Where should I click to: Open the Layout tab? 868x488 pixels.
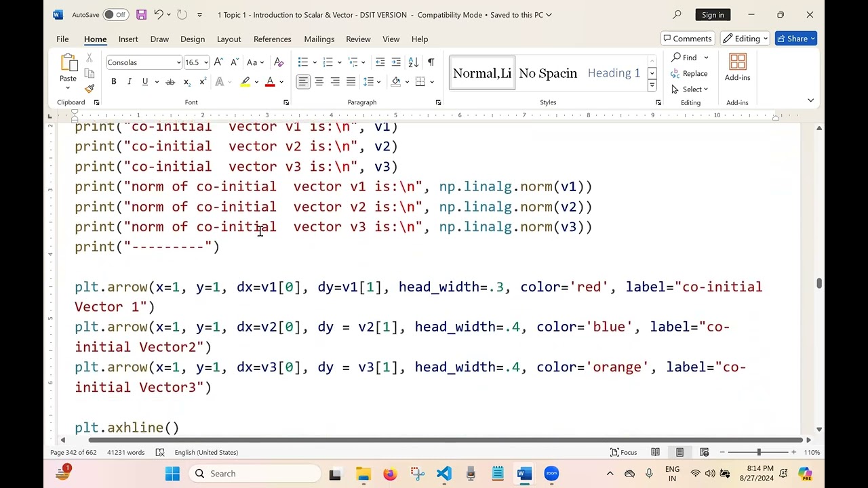point(229,39)
